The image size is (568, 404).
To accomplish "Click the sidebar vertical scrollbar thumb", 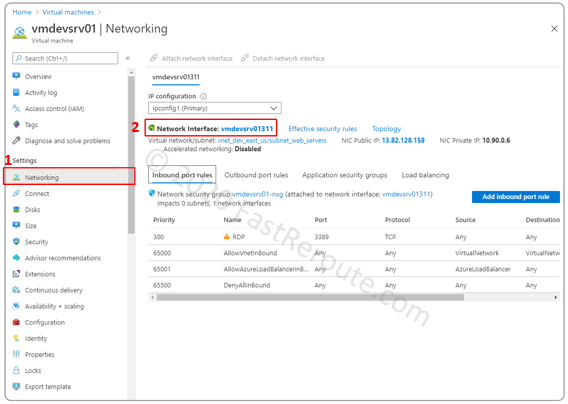I will [x=131, y=154].
